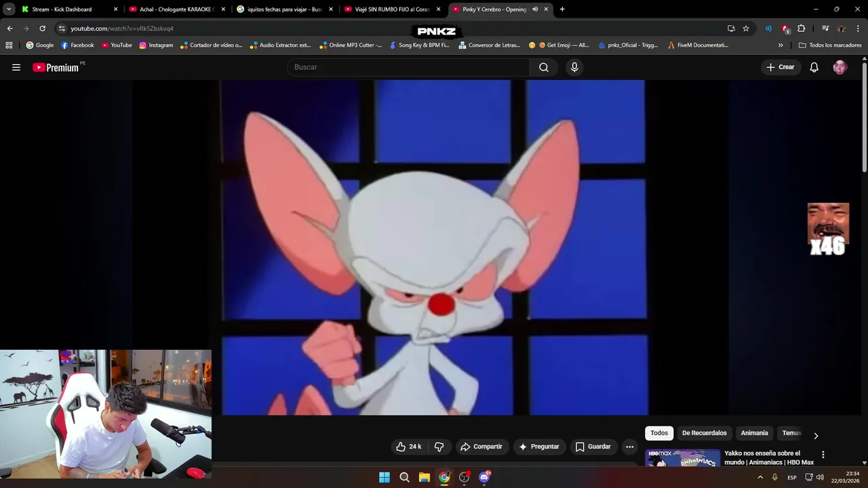Install app icon in address bar
Viewport: 868px width, 488px height.
[731, 28]
